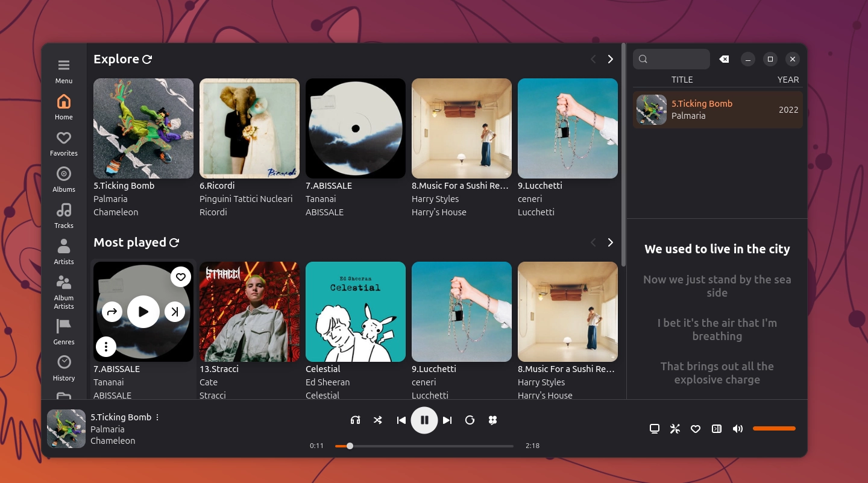Go to previous page of Most played
The width and height of the screenshot is (868, 483).
[593, 242]
